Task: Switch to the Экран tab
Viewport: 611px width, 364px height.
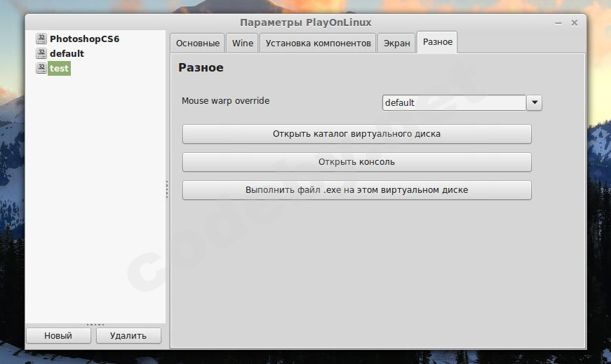Action: click(x=396, y=43)
